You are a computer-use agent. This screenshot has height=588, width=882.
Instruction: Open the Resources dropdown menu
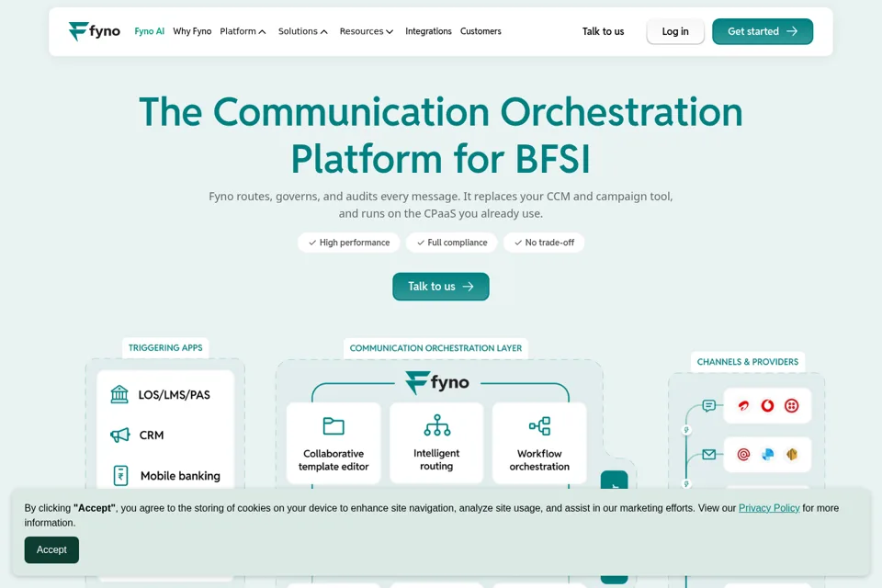click(x=367, y=31)
